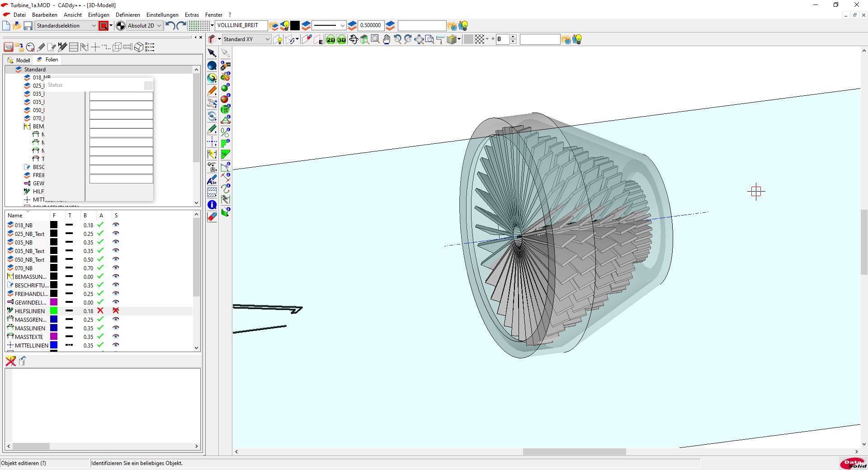868x470 pixels.
Task: Select the Standard tree root item
Action: coord(35,70)
